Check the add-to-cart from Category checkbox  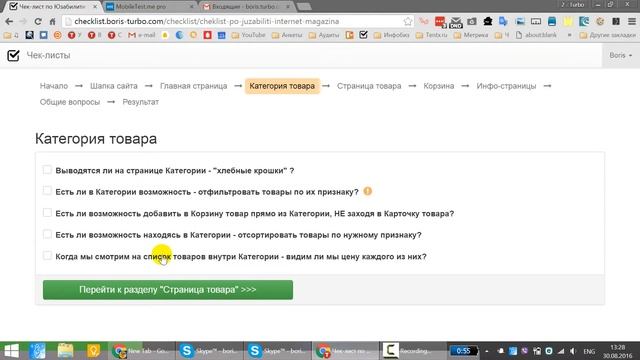pos(47,212)
